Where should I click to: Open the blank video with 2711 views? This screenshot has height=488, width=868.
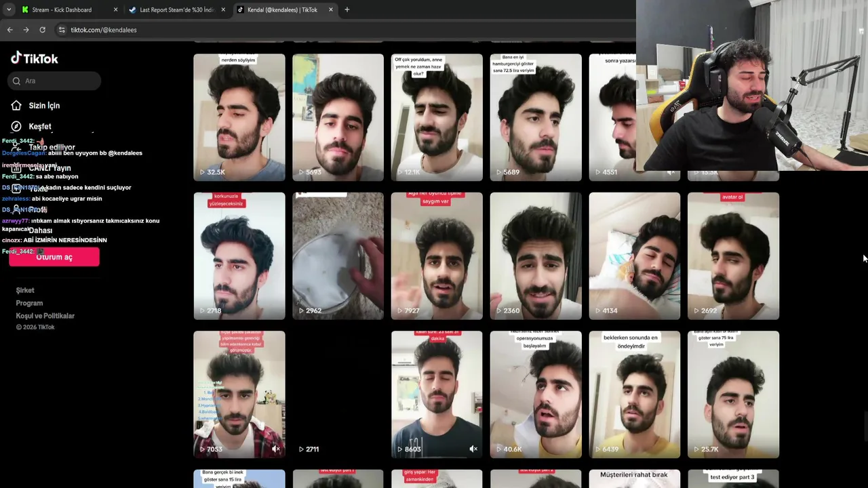tap(338, 394)
